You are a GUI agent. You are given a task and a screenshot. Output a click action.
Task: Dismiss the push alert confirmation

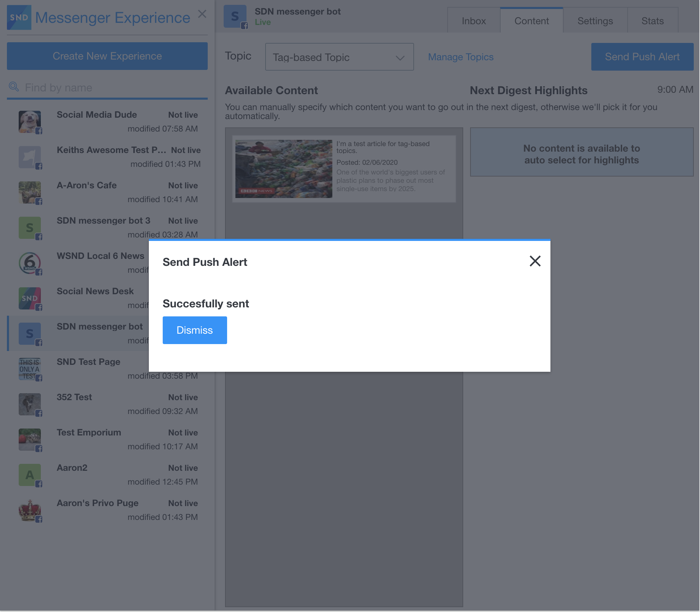[195, 330]
